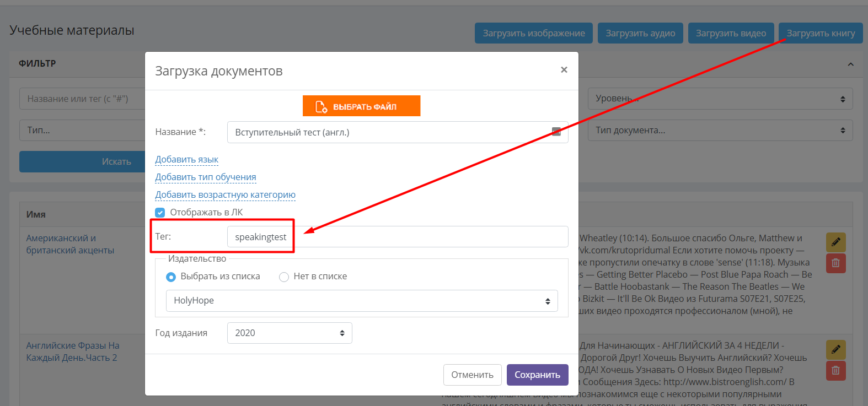868x406 pixels.
Task: Click the trash delete icon for Английские Фразы На Каждый День
Action: pyautogui.click(x=835, y=370)
